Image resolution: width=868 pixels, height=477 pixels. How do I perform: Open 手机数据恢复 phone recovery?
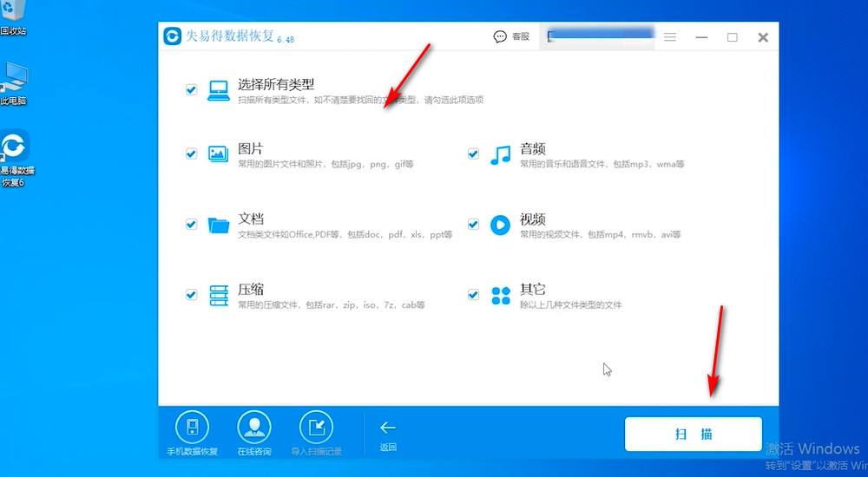coord(192,434)
